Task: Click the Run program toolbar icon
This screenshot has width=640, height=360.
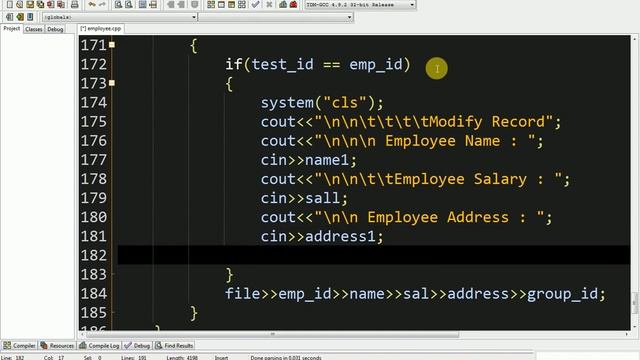Action: coord(221,4)
